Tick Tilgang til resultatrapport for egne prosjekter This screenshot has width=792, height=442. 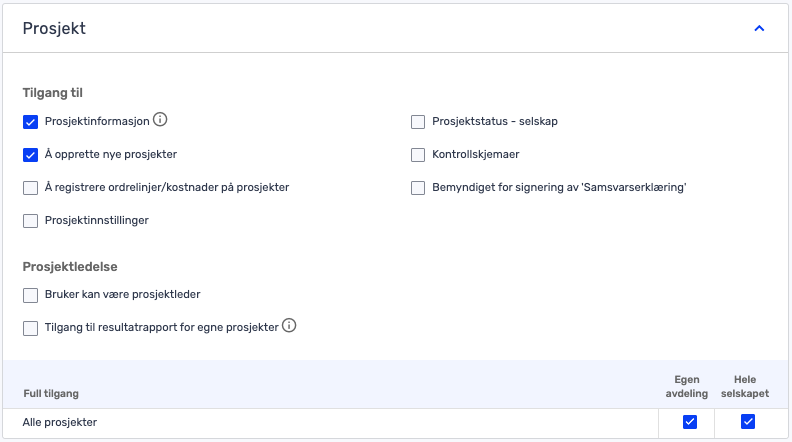[30, 328]
